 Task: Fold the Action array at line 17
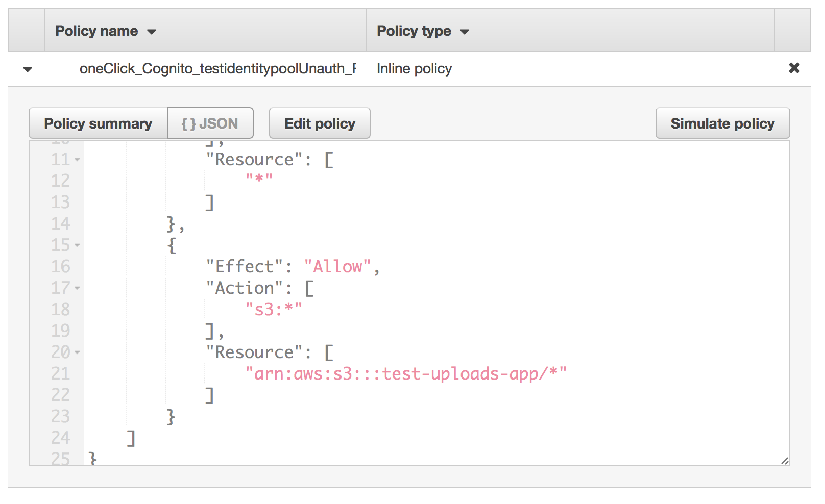click(x=77, y=288)
